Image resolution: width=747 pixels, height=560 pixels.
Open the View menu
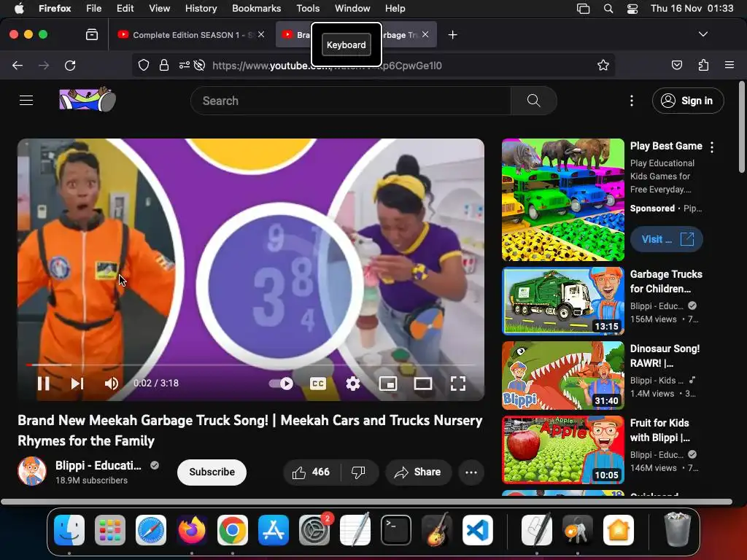coord(159,8)
